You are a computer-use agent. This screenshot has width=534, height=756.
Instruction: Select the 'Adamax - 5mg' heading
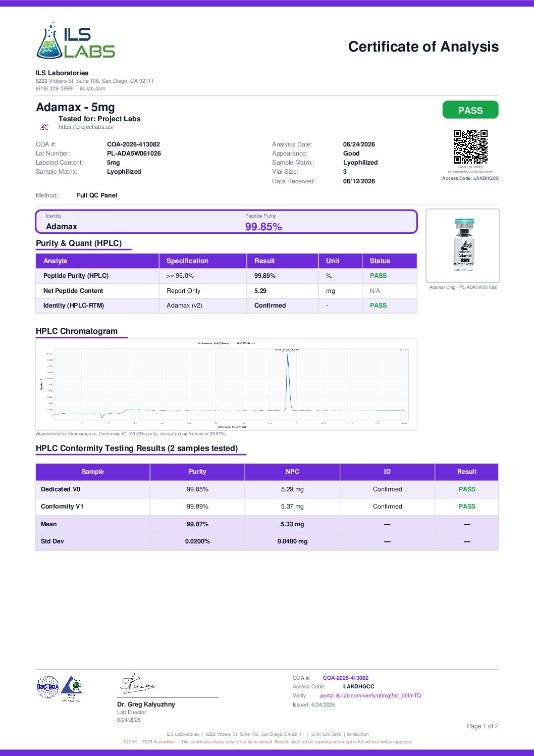pyautogui.click(x=75, y=107)
